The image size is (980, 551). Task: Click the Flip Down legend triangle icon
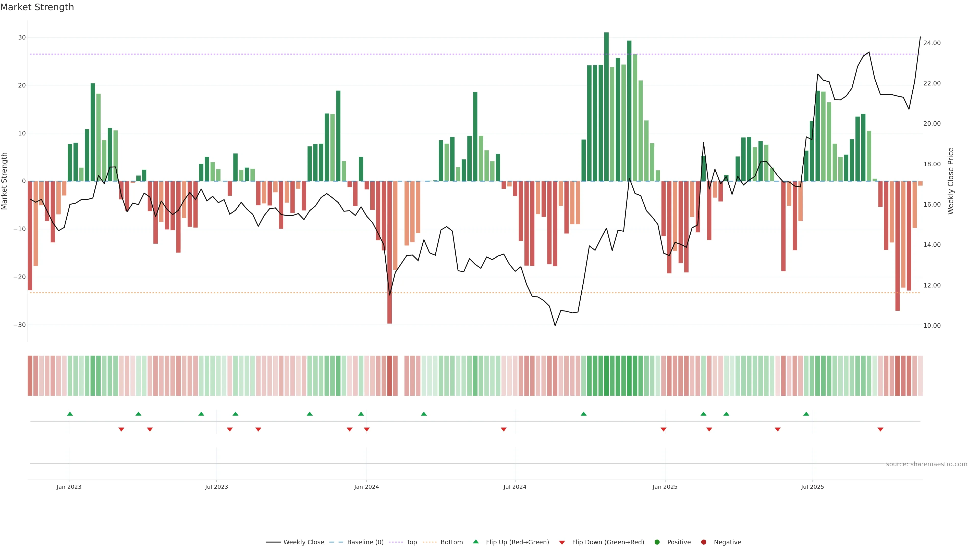(562, 543)
